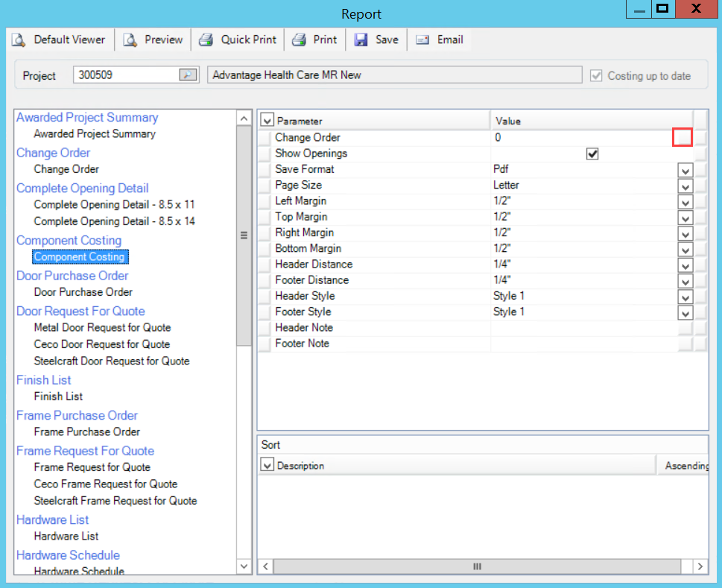Toggle the Show Openings checkbox
Viewport: 722px width, 588px height.
[x=592, y=154]
